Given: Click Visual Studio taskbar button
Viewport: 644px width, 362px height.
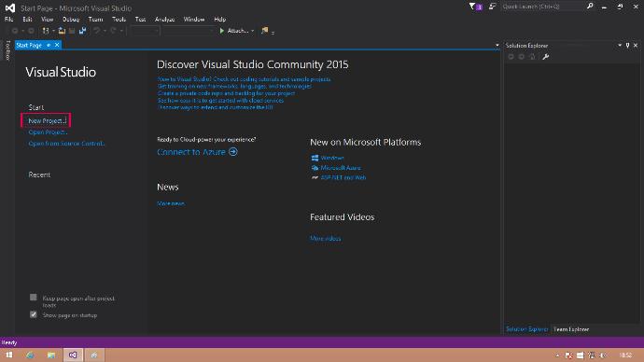Looking at the screenshot, I should [73, 355].
